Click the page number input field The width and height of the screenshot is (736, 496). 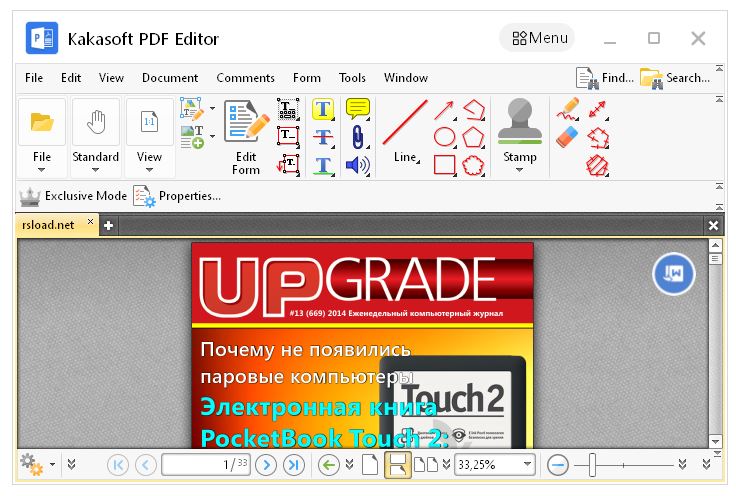click(x=206, y=465)
